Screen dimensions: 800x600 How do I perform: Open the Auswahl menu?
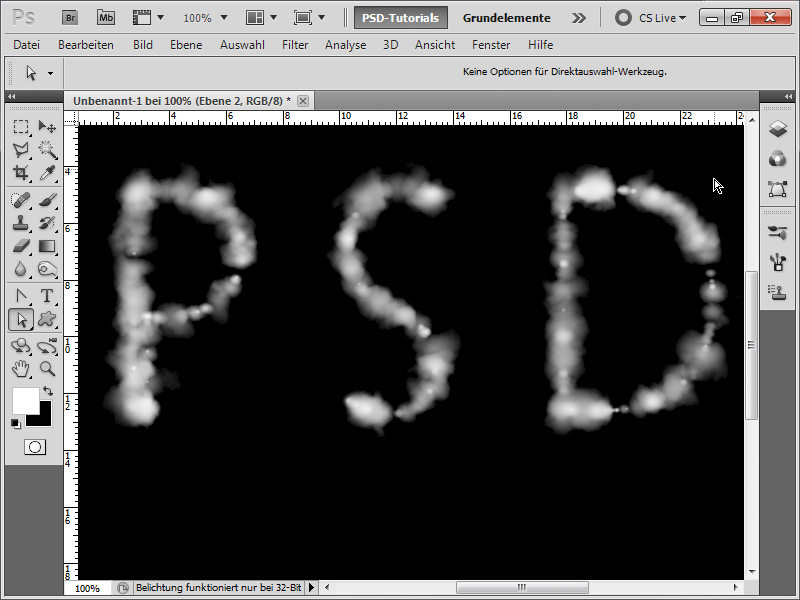(242, 45)
